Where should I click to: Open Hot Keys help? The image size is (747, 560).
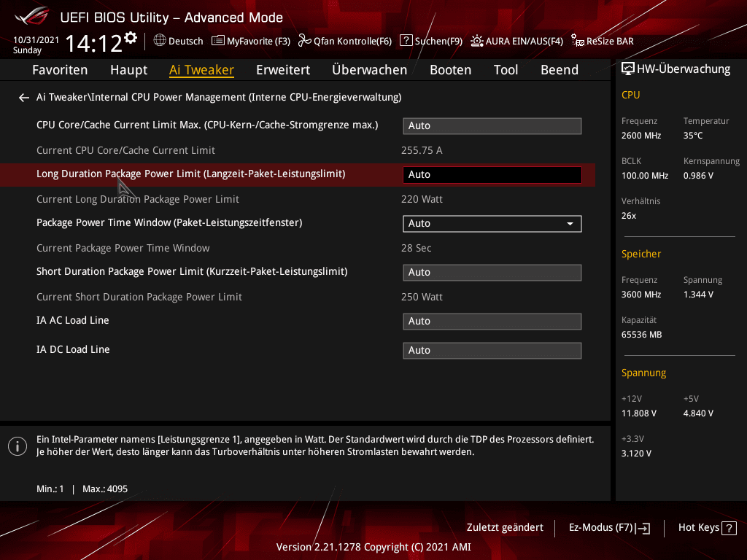[708, 528]
